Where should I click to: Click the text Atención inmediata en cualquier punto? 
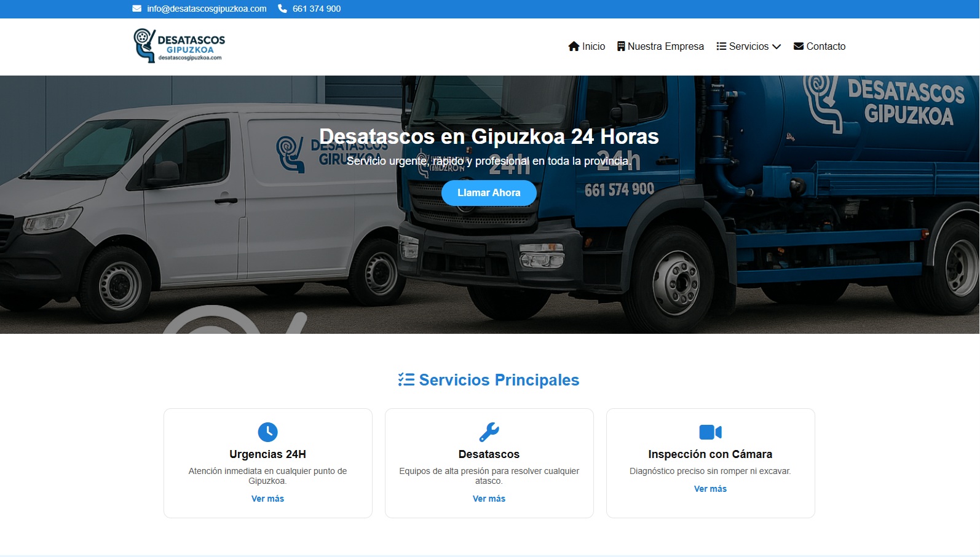[268, 476]
